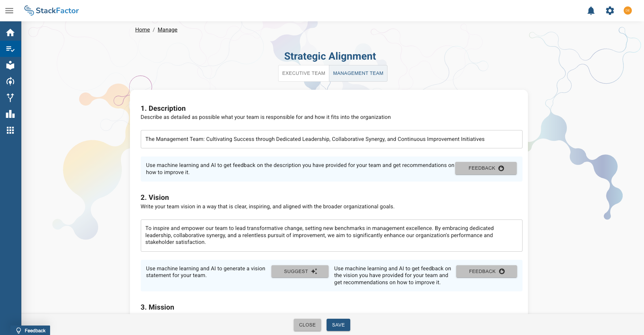Image resolution: width=644 pixels, height=335 pixels.
Task: Open the bar chart analytics icon
Action: point(10,114)
